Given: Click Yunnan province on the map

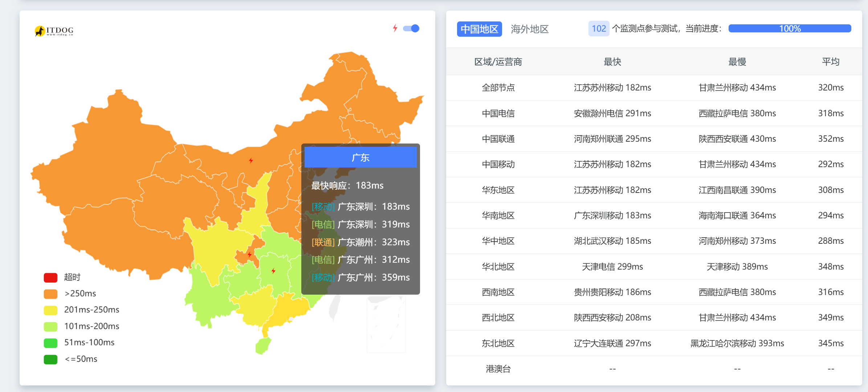Looking at the screenshot, I should coord(209,298).
